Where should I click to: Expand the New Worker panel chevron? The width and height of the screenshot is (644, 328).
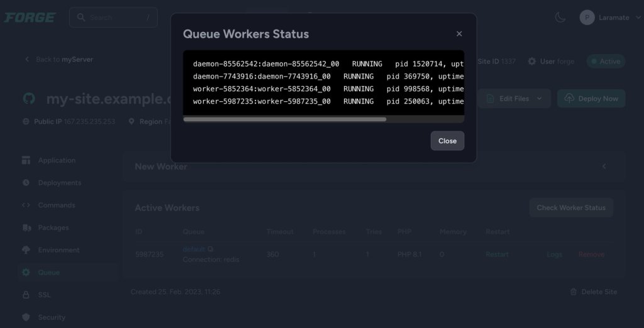(x=604, y=167)
